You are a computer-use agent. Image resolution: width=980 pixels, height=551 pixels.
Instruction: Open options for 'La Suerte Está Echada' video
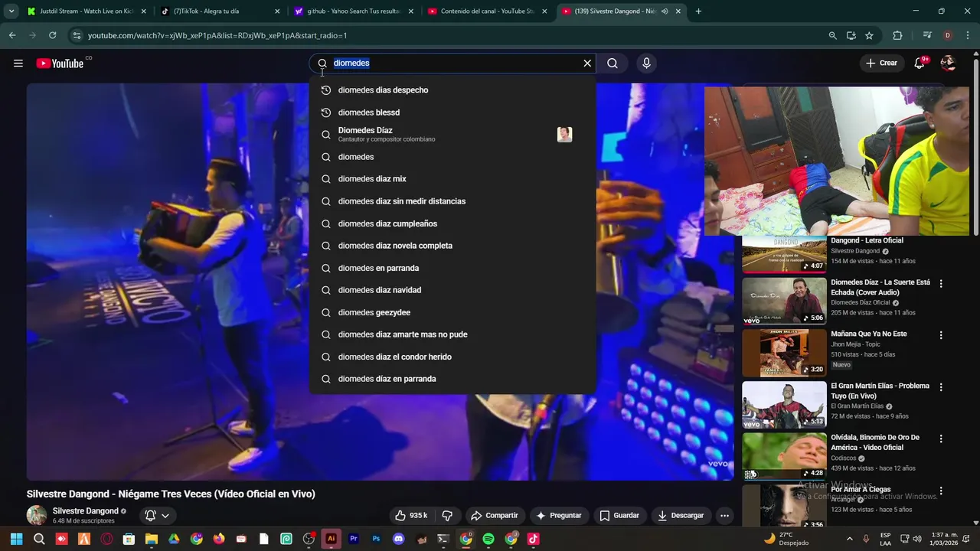click(x=941, y=283)
